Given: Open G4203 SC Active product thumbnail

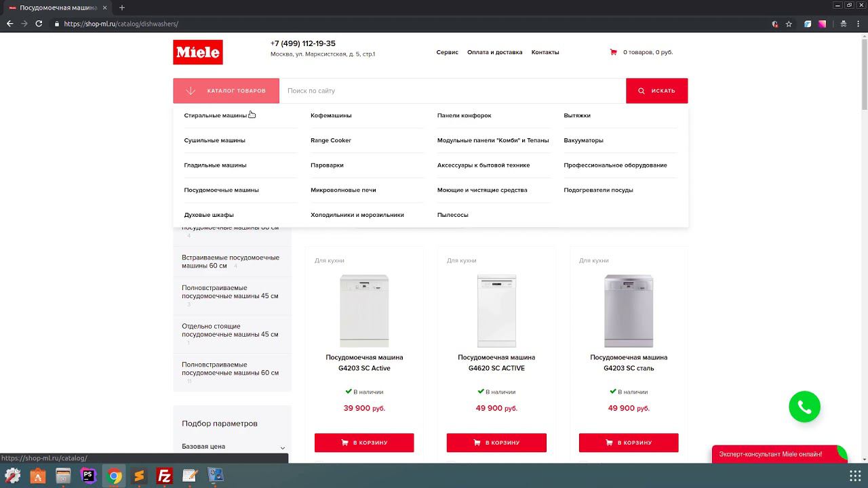Looking at the screenshot, I should coord(364,311).
